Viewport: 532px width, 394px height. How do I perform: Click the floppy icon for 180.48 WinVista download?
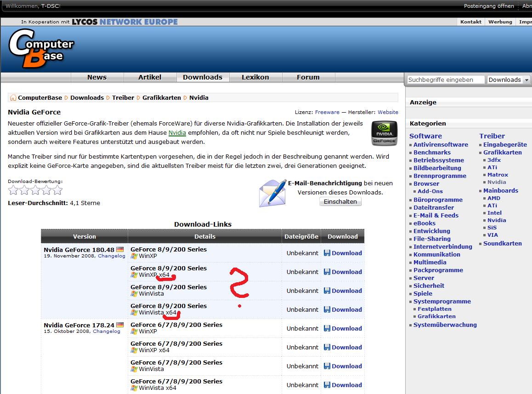pyautogui.click(x=327, y=291)
